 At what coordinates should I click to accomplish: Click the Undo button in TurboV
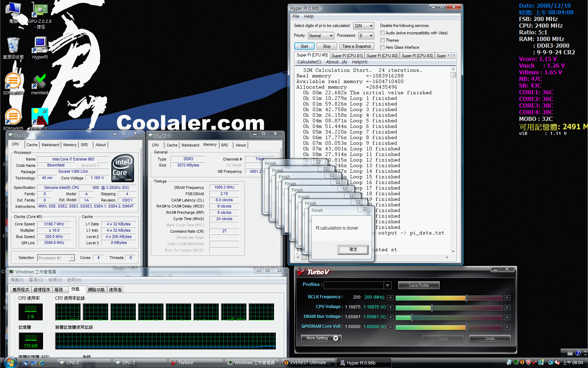point(490,339)
